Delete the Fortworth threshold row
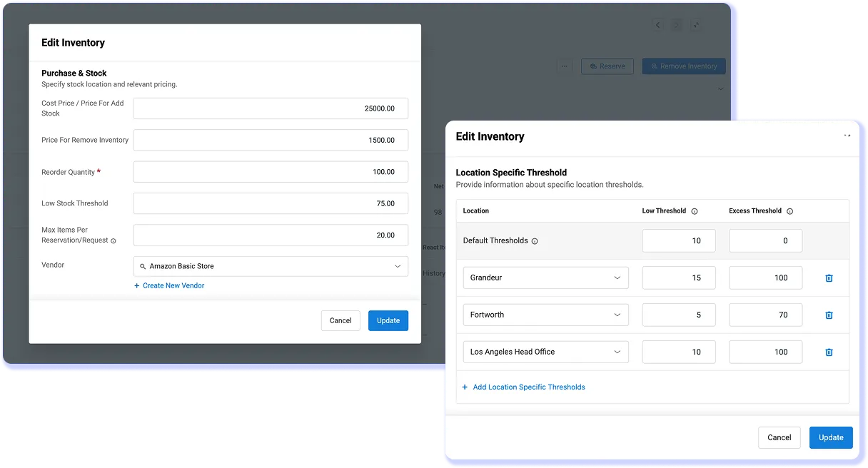Image resolution: width=868 pixels, height=468 pixels. pos(829,315)
